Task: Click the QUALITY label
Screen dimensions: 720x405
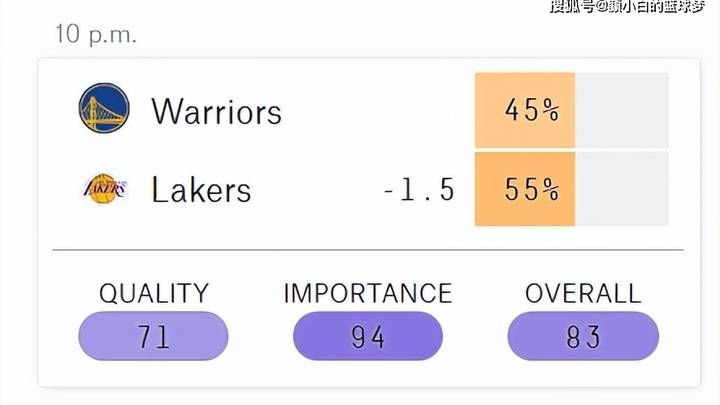Action: [x=154, y=293]
